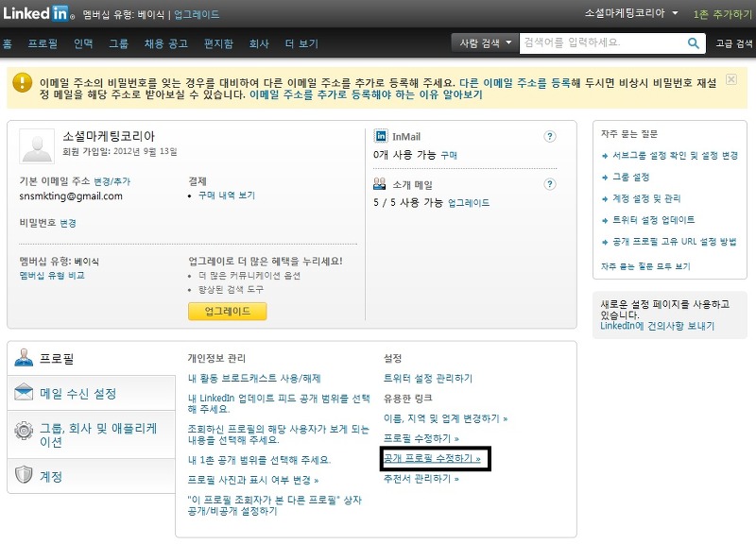Select the 프로필 settings tab
This screenshot has width=756, height=544.
[x=91, y=358]
